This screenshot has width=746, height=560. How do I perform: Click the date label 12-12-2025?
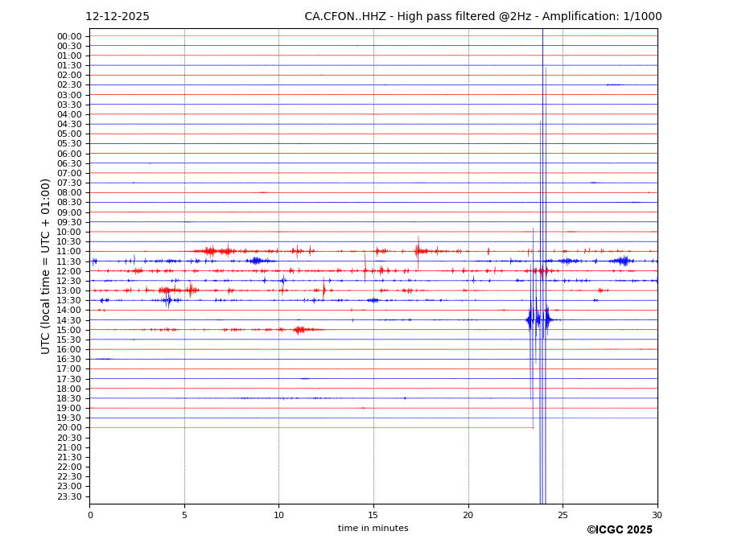coord(117,17)
